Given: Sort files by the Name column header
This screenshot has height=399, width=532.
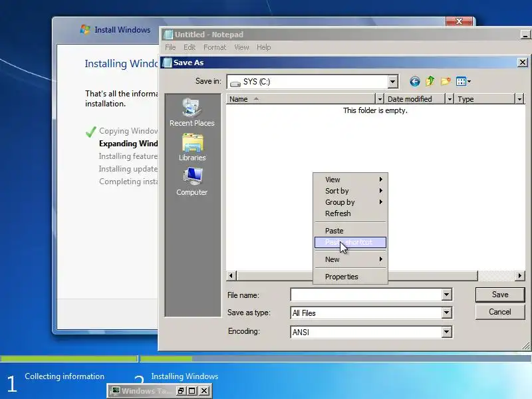Looking at the screenshot, I should [x=301, y=99].
